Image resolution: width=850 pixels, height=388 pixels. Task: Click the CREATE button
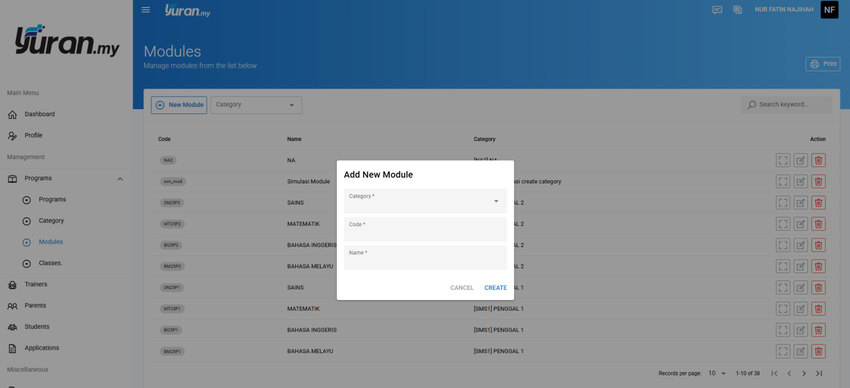pyautogui.click(x=495, y=288)
